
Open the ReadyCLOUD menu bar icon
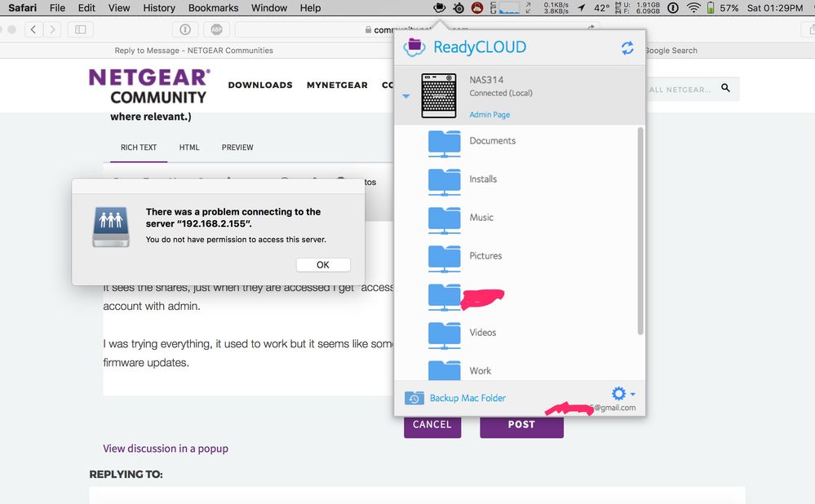[440, 8]
